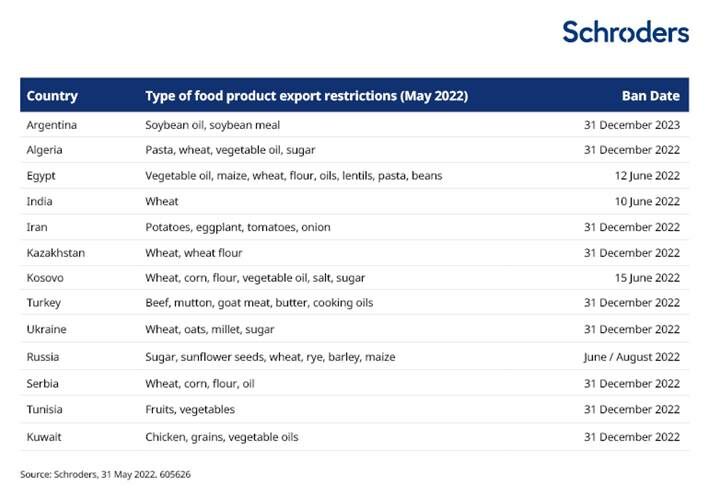Click the Schroders logo
This screenshot has width=709, height=497.
pyautogui.click(x=625, y=31)
